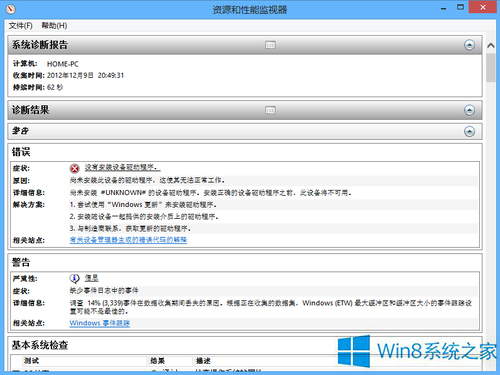Close the 资源和性能监视器 window
The height and width of the screenshot is (375, 500).
click(x=483, y=7)
